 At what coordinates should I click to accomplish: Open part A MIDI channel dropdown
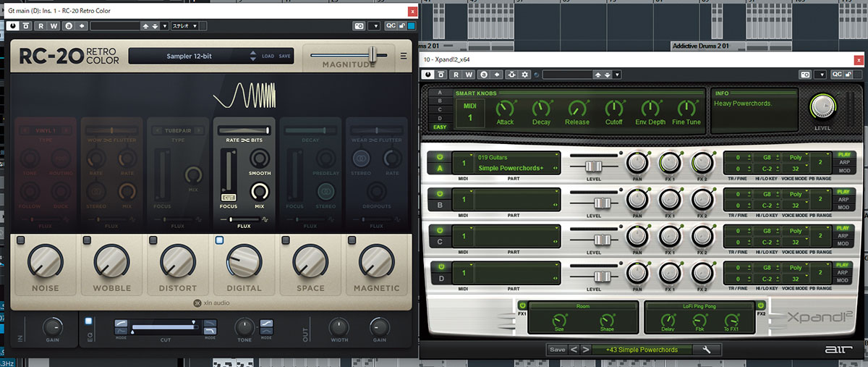click(x=462, y=163)
